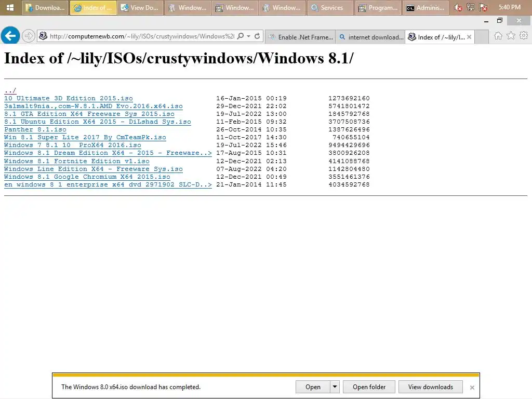Go to parent directory ../ link
The image size is (532, 399).
point(10,90)
